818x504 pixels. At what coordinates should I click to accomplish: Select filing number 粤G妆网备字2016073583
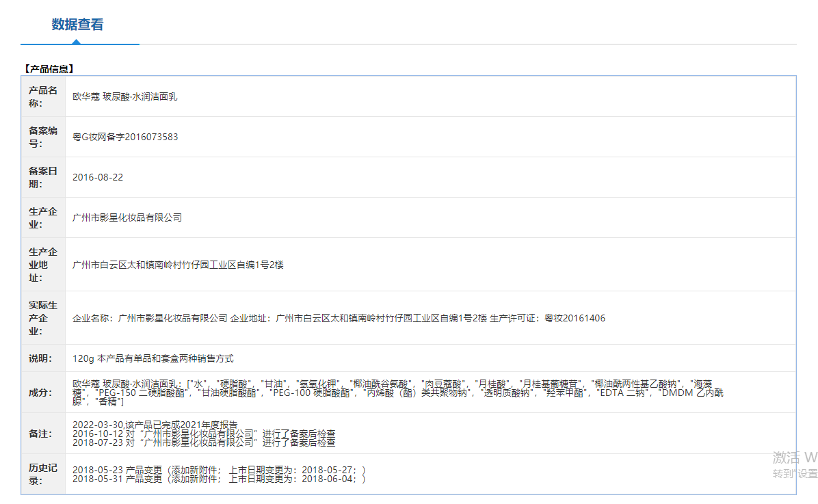(125, 137)
